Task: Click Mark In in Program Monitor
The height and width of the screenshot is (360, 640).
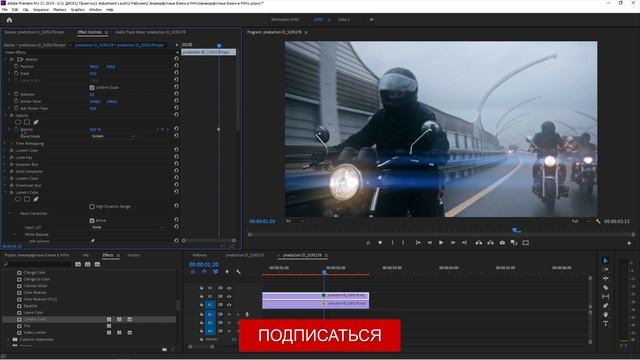Action: click(393, 242)
